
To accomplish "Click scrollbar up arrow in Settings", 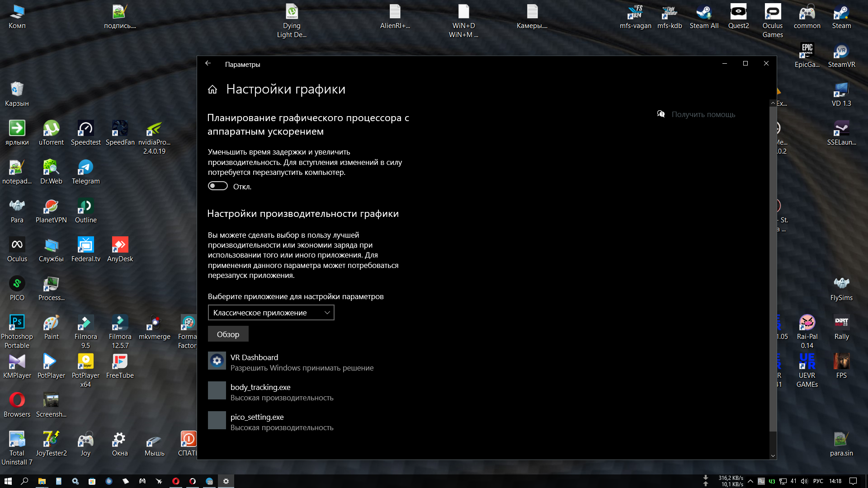I will tap(773, 103).
